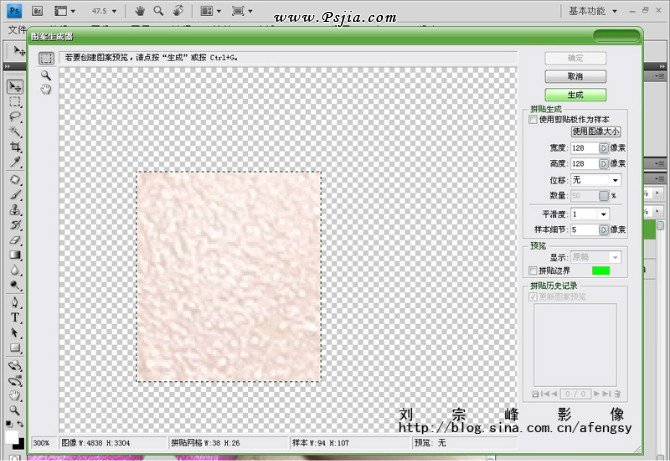This screenshot has width=670, height=461.
Task: Open the 基本功能 workspace switcher
Action: pyautogui.click(x=593, y=11)
